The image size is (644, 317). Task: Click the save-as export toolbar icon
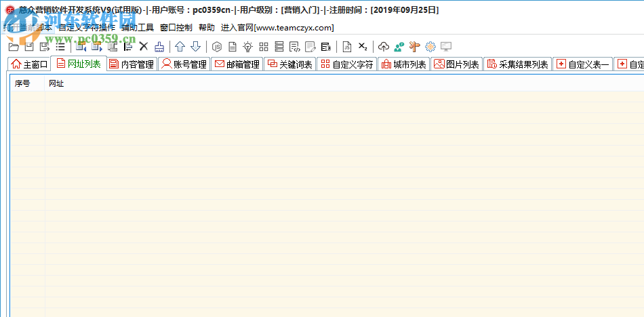tap(44, 47)
